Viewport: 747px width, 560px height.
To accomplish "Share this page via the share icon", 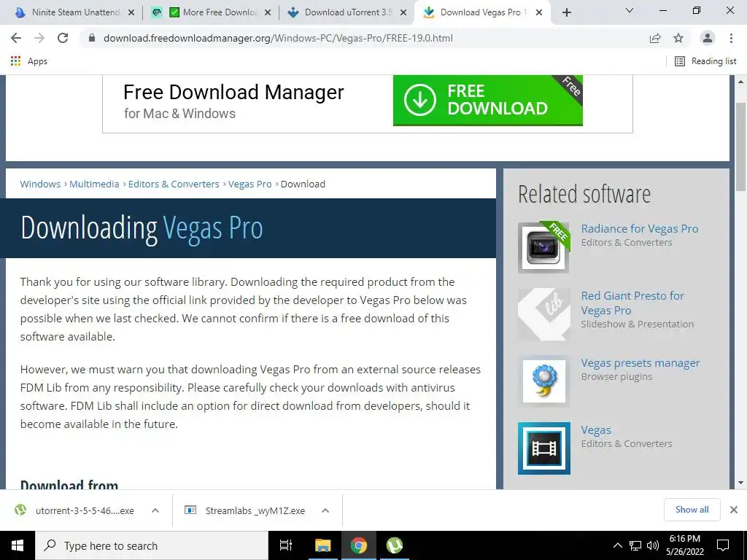I will coord(655,38).
